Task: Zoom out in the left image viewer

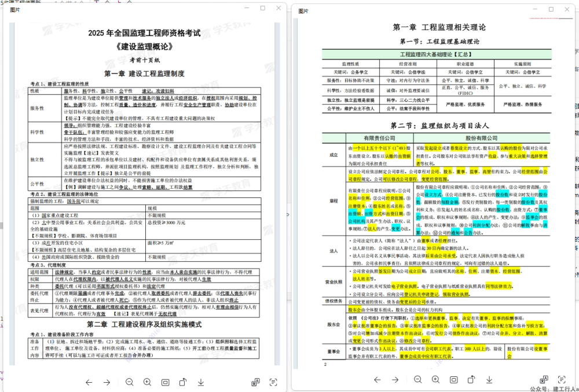Action: [129, 382]
